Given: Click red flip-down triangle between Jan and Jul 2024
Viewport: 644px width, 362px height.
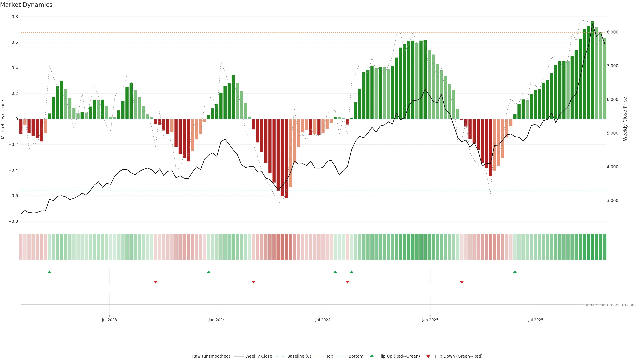Looking at the screenshot, I should [254, 282].
